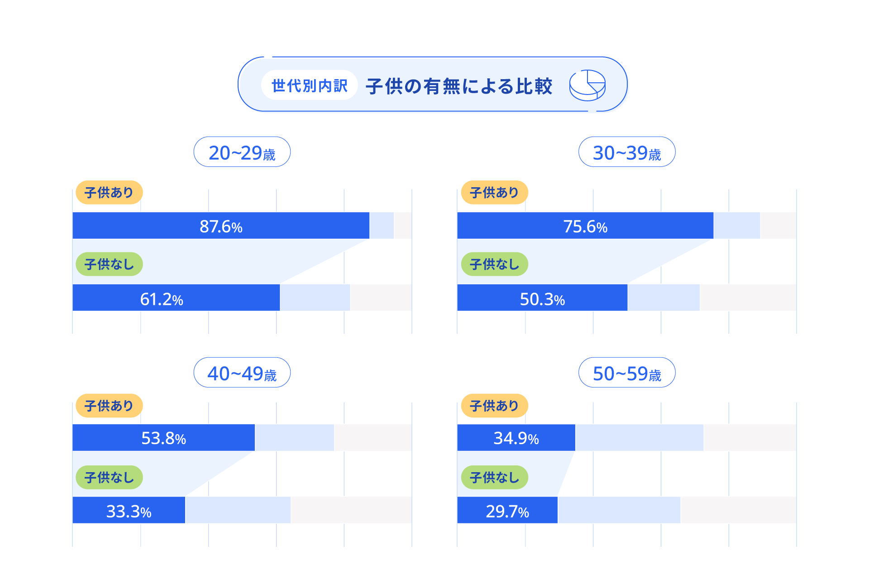Select 子供あり tag in the 40~49歳 chart

pos(109,406)
